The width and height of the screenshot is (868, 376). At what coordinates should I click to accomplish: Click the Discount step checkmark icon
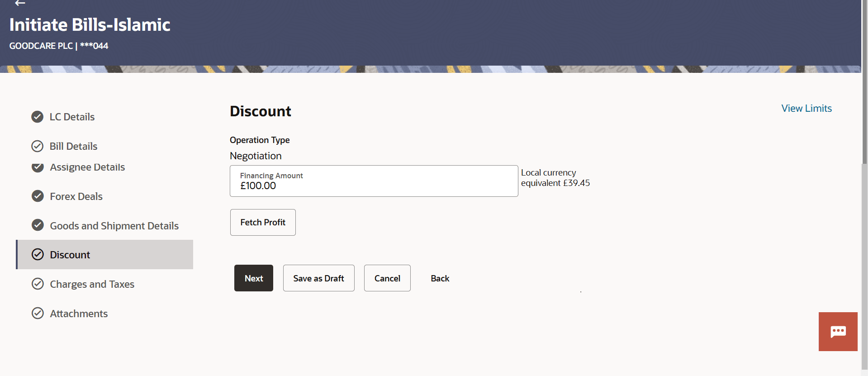(x=38, y=254)
